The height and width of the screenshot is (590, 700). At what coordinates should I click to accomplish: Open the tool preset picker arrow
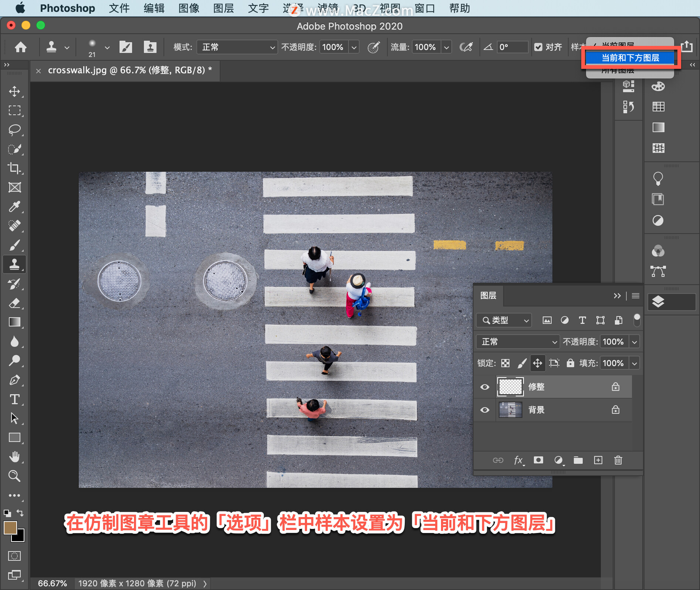(67, 47)
